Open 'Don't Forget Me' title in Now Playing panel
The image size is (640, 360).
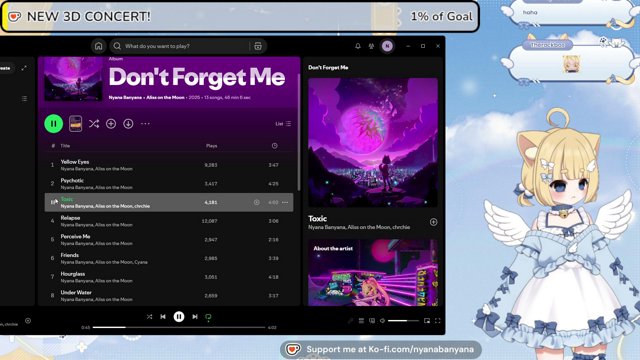point(328,68)
